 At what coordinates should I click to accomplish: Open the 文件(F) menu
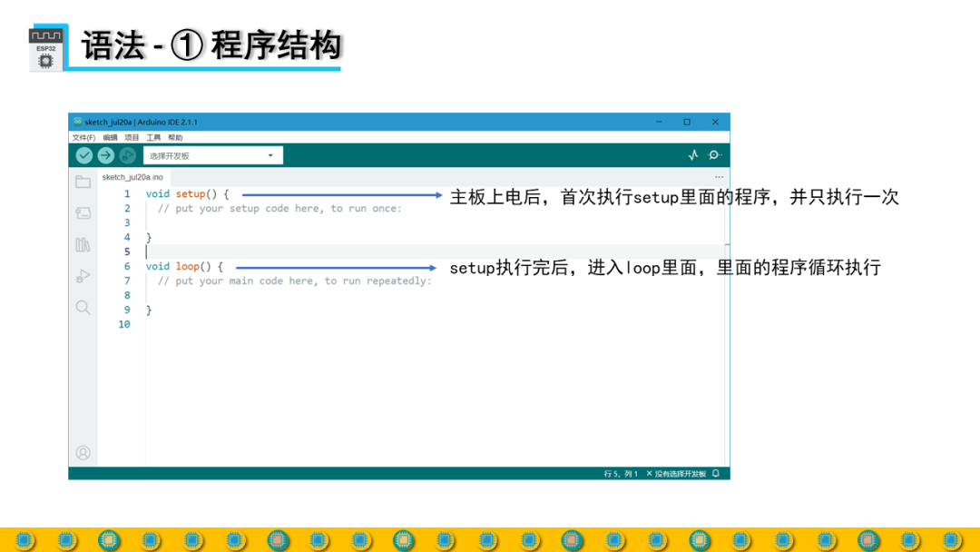tap(83, 137)
